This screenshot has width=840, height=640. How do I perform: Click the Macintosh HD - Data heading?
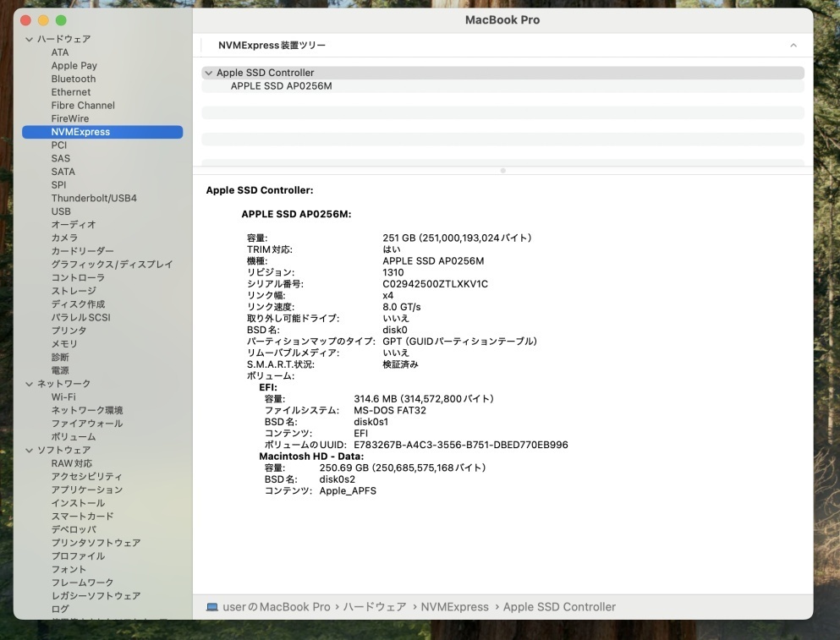(311, 457)
